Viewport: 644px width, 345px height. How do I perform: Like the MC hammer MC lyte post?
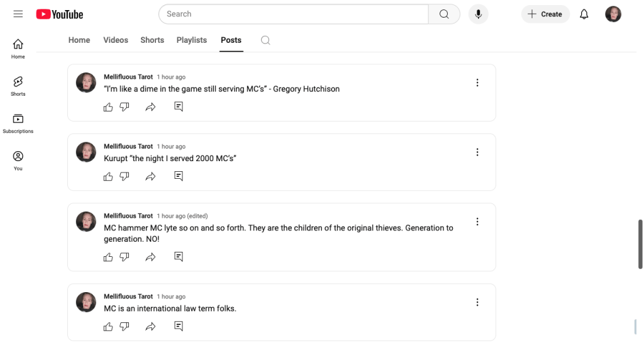pos(108,257)
